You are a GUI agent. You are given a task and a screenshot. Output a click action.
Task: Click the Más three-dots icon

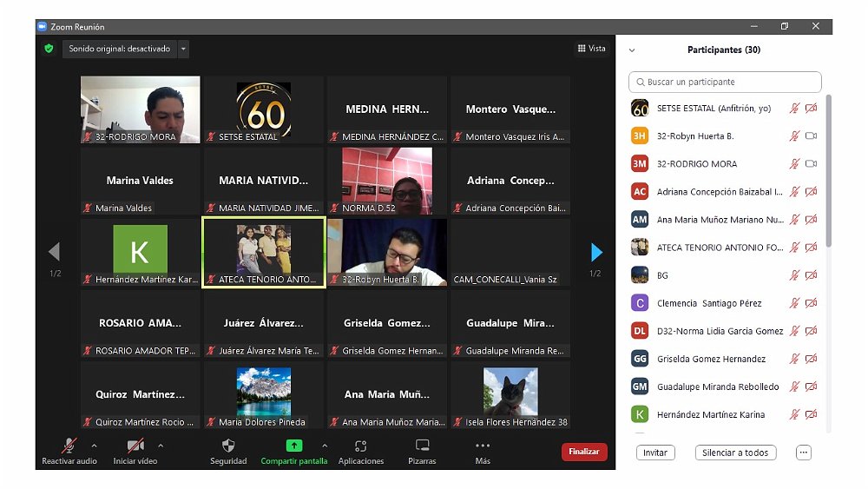click(483, 446)
